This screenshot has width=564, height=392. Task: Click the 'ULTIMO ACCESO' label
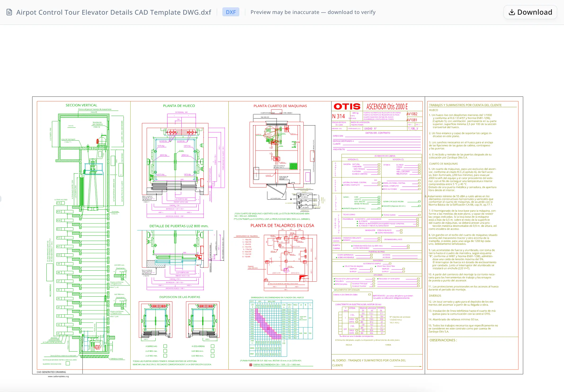(x=61, y=200)
